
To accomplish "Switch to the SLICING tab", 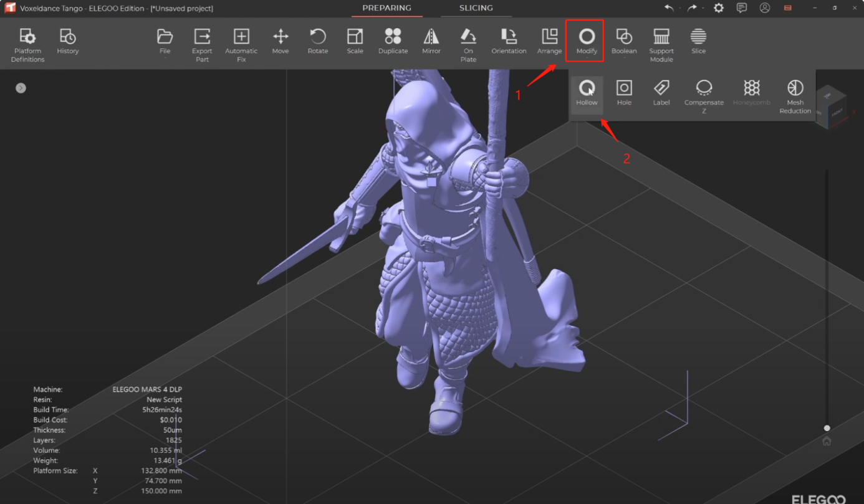I will 476,8.
